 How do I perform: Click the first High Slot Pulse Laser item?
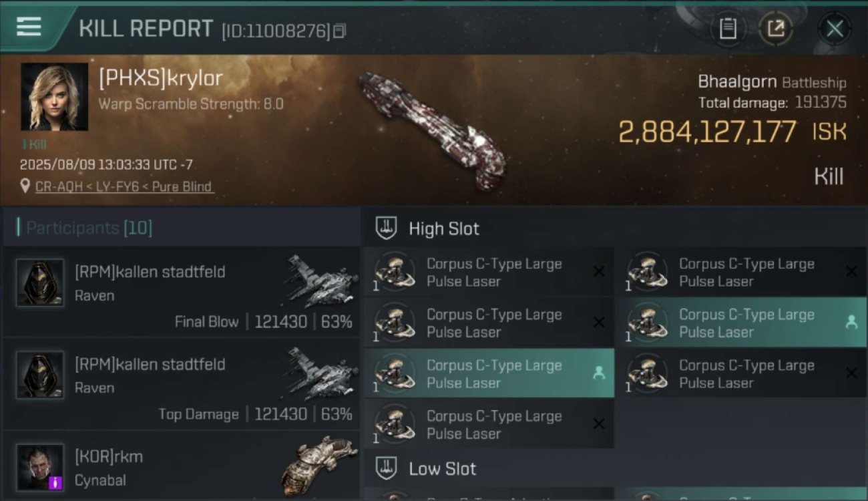point(489,272)
